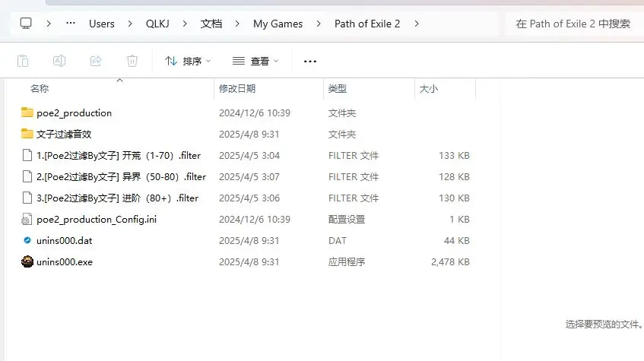The height and width of the screenshot is (361, 644).
Task: Select the 文字过滤音效 folder
Action: [64, 135]
